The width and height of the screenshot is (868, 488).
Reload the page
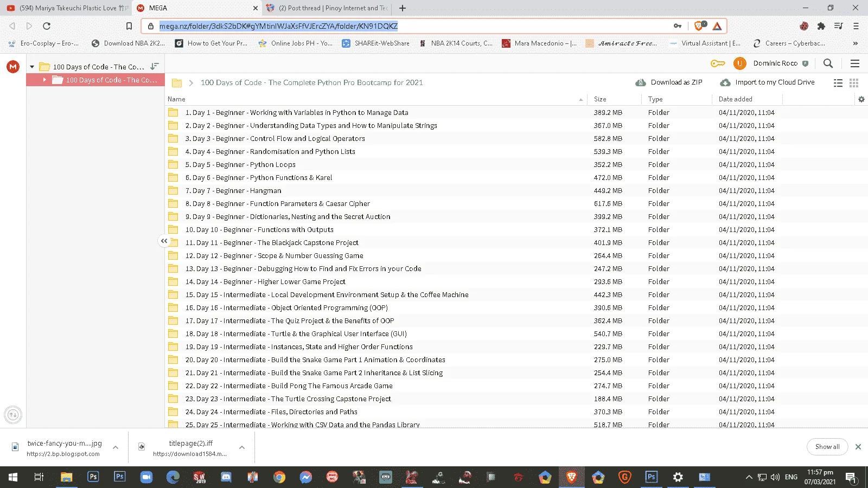pyautogui.click(x=47, y=26)
